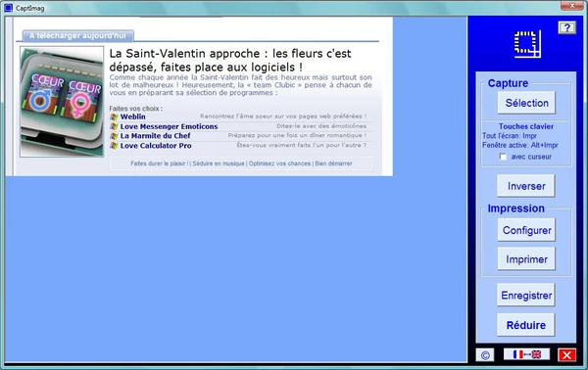Save the capture with the Enregistrer button

[526, 295]
